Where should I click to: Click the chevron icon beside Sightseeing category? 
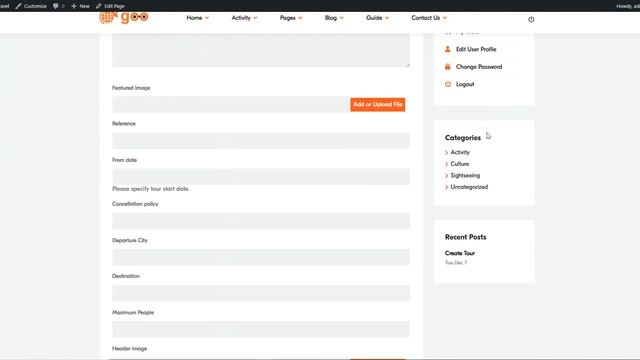[447, 176]
